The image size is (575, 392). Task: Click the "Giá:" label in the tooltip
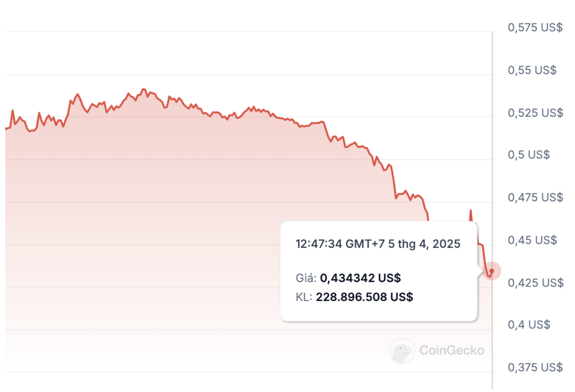[306, 278]
